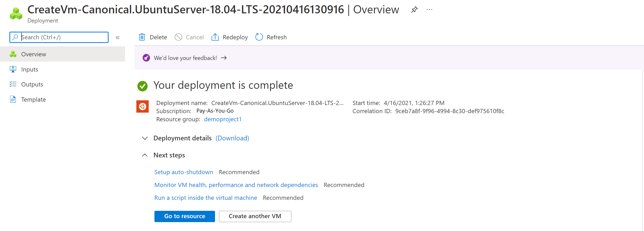Click the Overview green cubes icon
This screenshot has height=231, width=644.
[x=13, y=54]
